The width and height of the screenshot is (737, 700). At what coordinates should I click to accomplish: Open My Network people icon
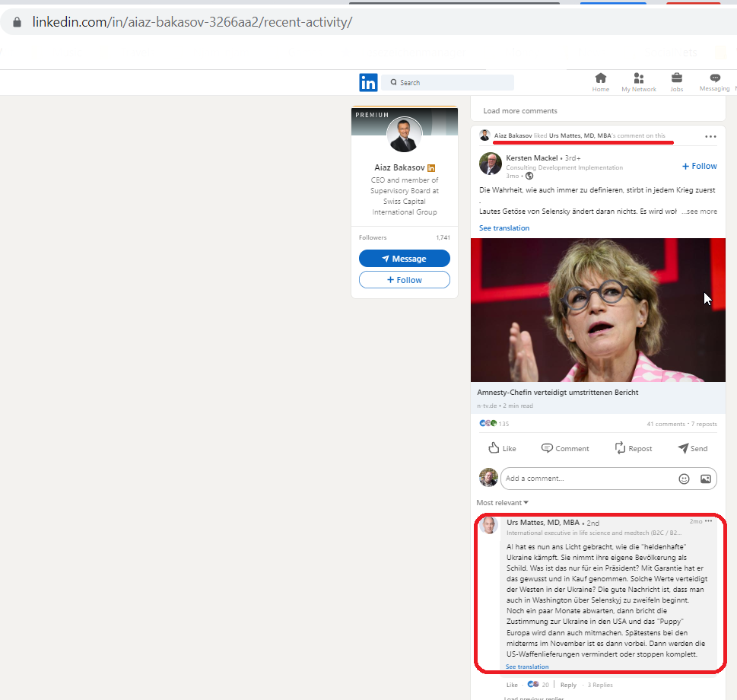[x=638, y=78]
